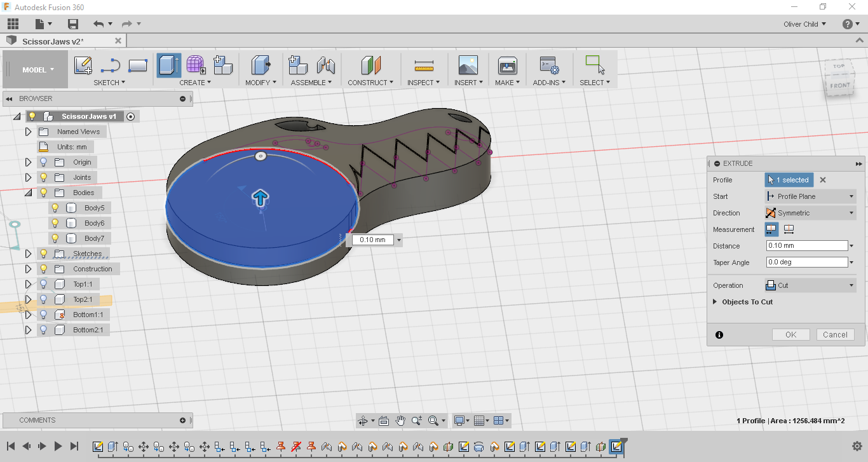Click the Create Form sculpt icon
The image size is (868, 462).
pyautogui.click(x=196, y=65)
